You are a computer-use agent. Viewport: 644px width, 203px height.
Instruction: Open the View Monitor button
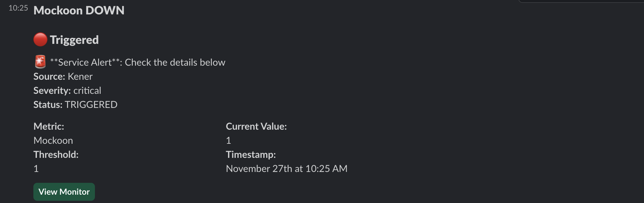pos(64,192)
